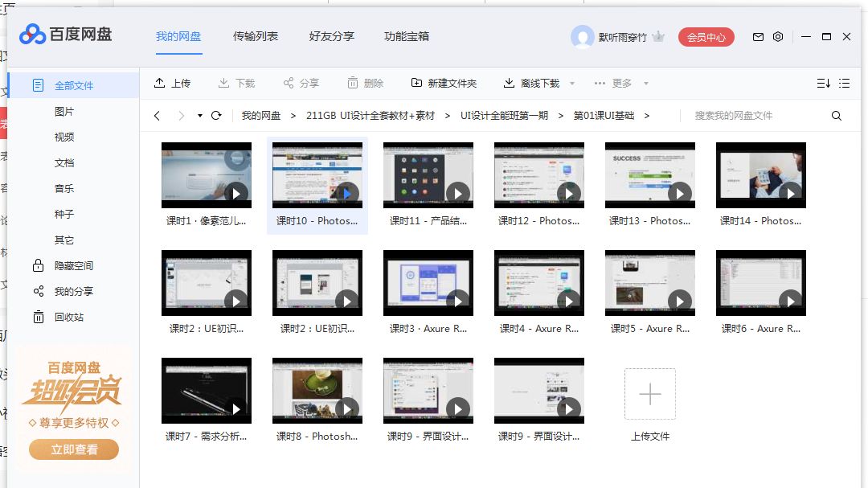Select video 课时13 - Photos thumbnail

650,175
